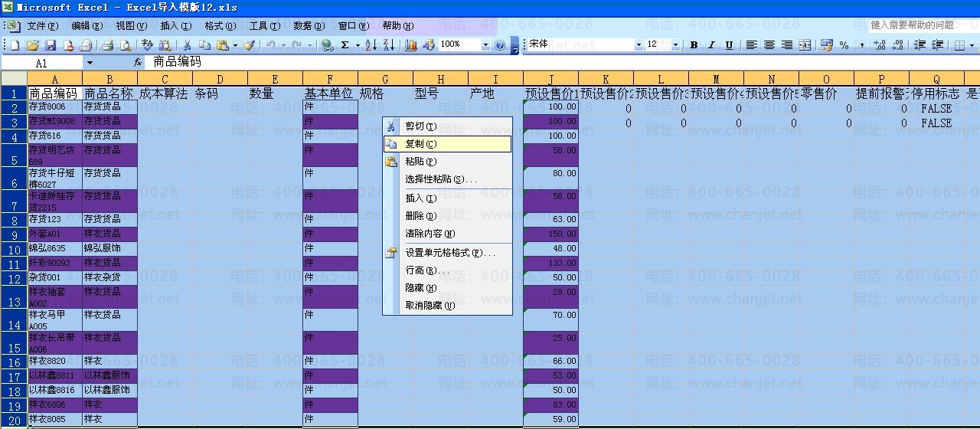
Task: Open the Chart Wizard icon
Action: click(x=411, y=46)
